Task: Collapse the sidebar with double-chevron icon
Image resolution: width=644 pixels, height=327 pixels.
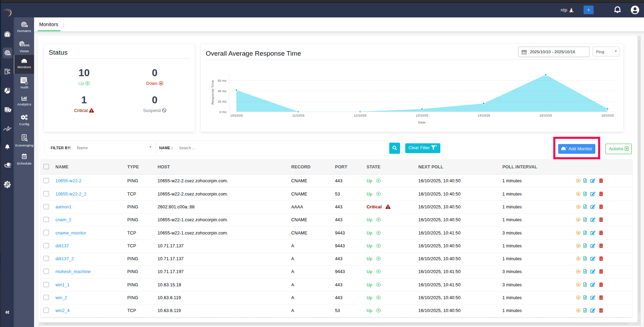Action: click(7, 312)
